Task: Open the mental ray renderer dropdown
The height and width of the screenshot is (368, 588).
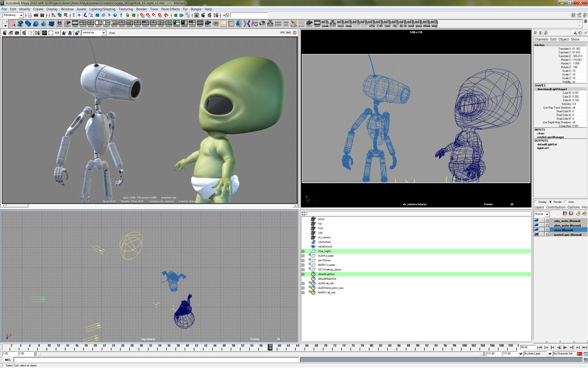Action: (x=94, y=33)
